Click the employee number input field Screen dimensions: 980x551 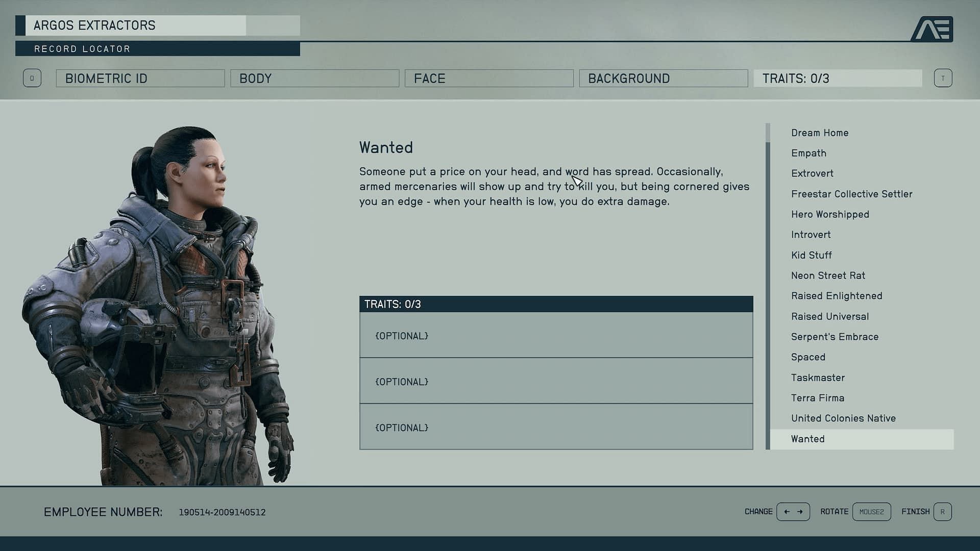tap(222, 511)
